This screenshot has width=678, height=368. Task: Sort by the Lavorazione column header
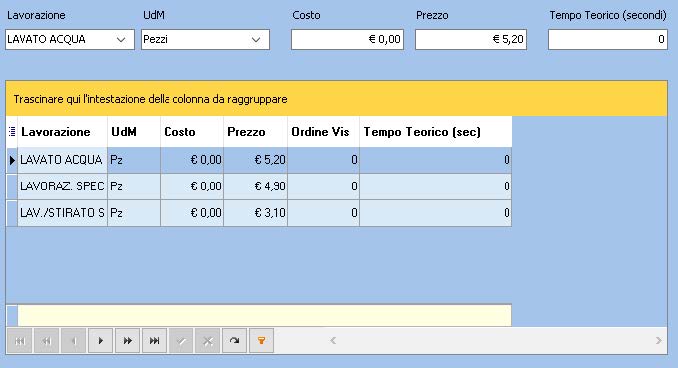tap(62, 131)
